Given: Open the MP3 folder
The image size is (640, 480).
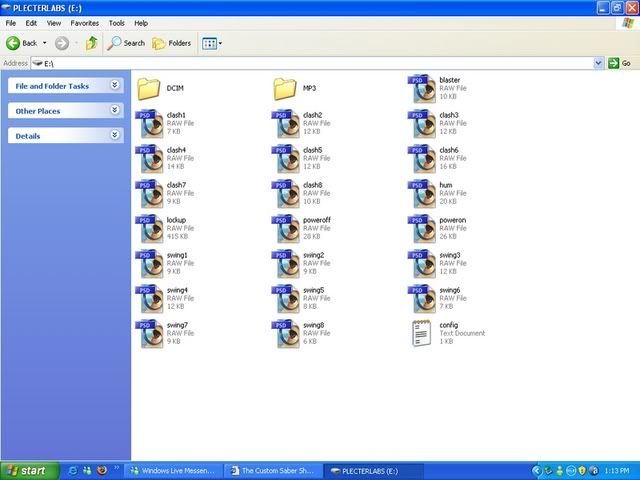Looking at the screenshot, I should (287, 90).
